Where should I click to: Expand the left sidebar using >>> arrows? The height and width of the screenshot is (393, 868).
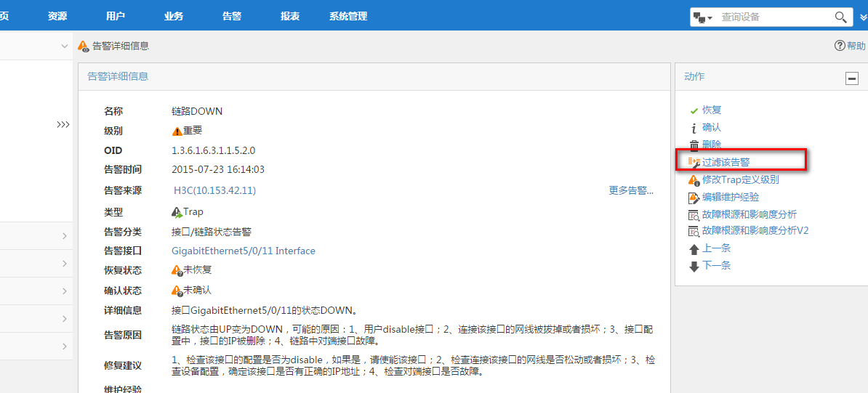click(63, 124)
